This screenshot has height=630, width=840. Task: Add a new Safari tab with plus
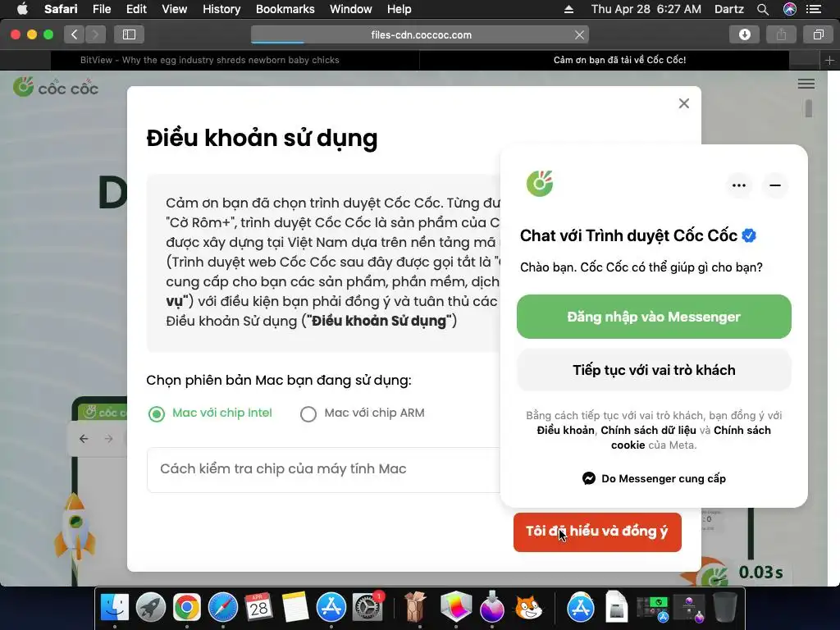coord(829,61)
